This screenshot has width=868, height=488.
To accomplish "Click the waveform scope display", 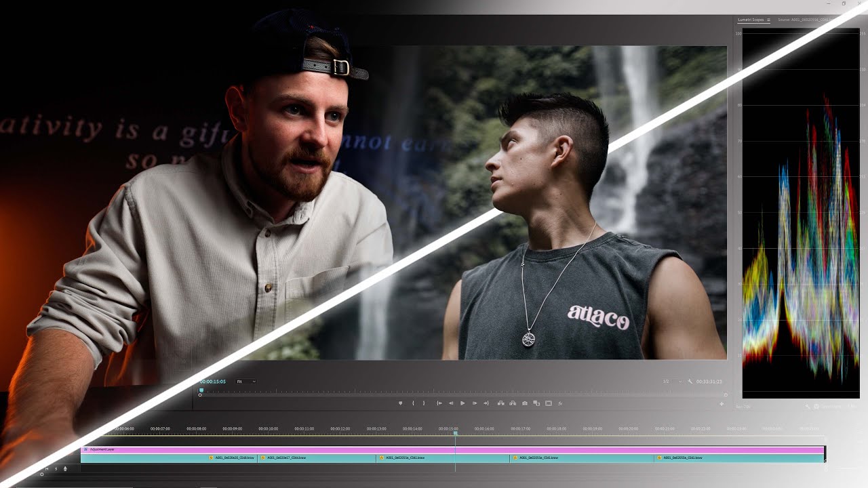I will [801, 213].
